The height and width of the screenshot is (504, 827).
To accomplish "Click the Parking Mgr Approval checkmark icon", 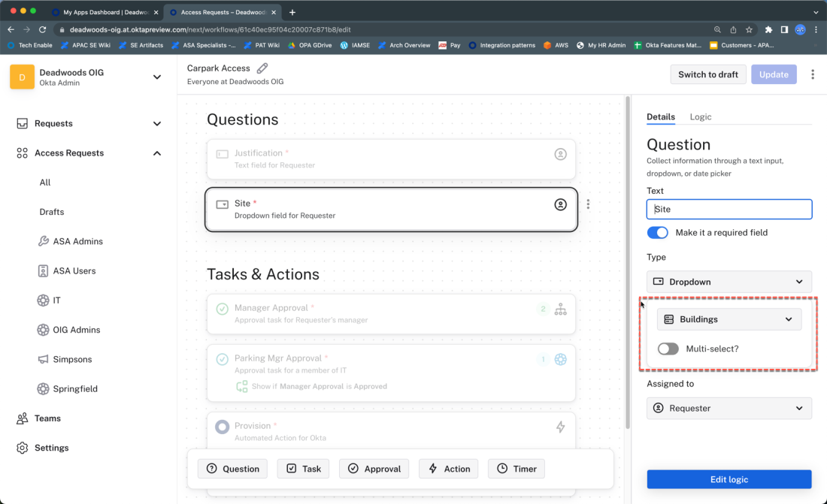I will pos(222,360).
